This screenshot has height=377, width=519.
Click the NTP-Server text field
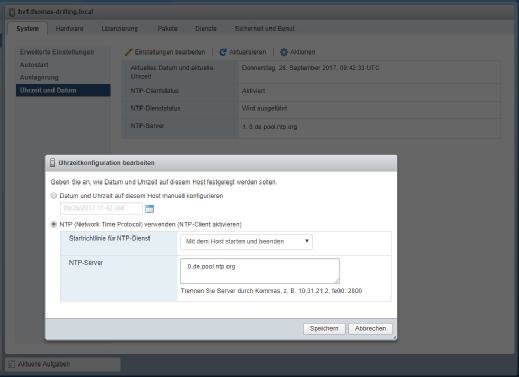tap(260, 271)
